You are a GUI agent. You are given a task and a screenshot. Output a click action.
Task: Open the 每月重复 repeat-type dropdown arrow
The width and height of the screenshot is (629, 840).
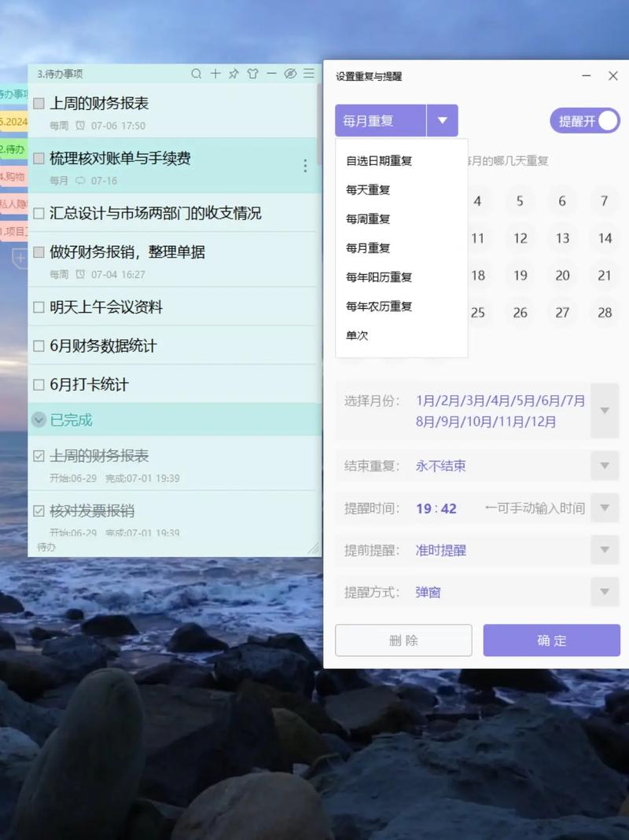tap(443, 120)
